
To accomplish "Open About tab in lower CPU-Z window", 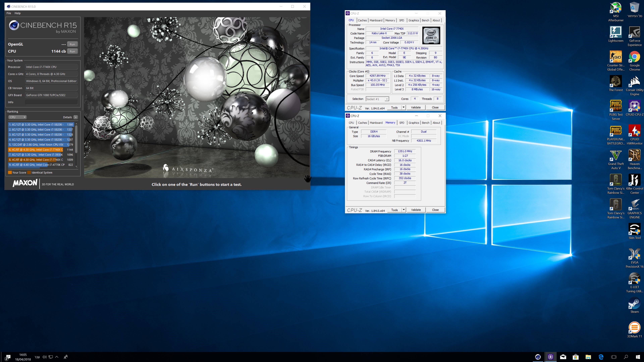I will 436,123.
